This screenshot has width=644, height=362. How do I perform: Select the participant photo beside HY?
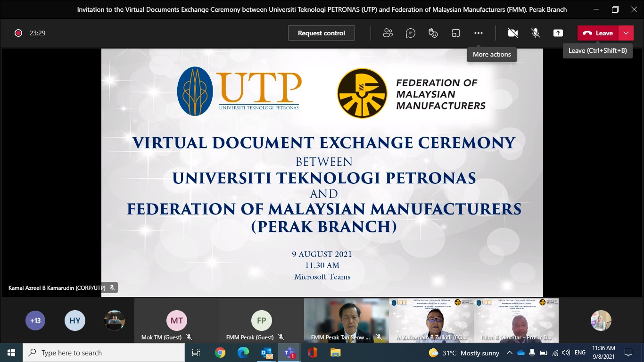pos(115,321)
